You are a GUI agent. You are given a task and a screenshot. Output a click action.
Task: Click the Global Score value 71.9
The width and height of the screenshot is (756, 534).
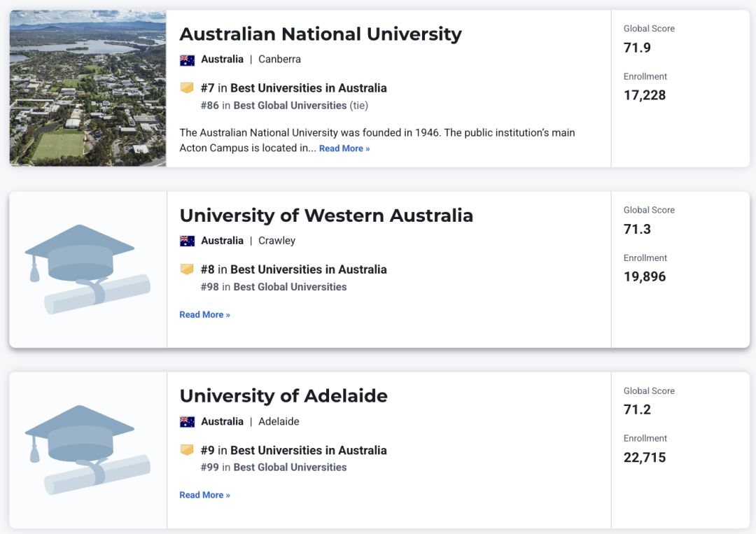coord(637,48)
